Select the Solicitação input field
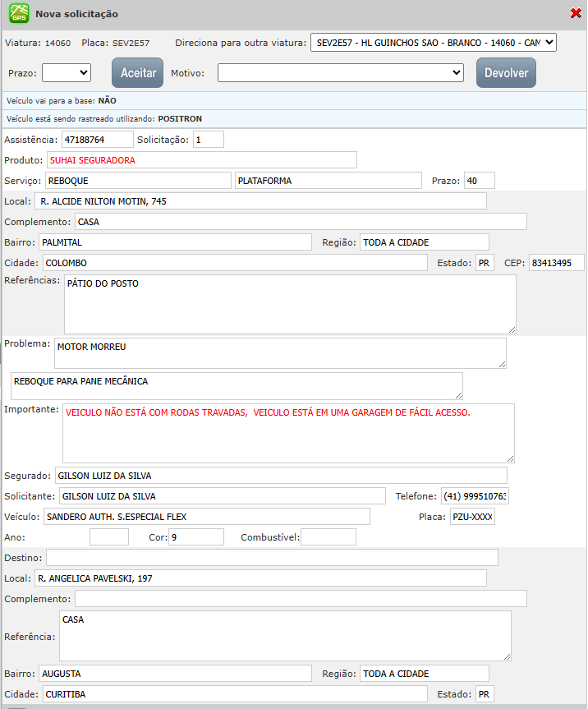Viewport: 588px width, 709px height. [x=209, y=140]
